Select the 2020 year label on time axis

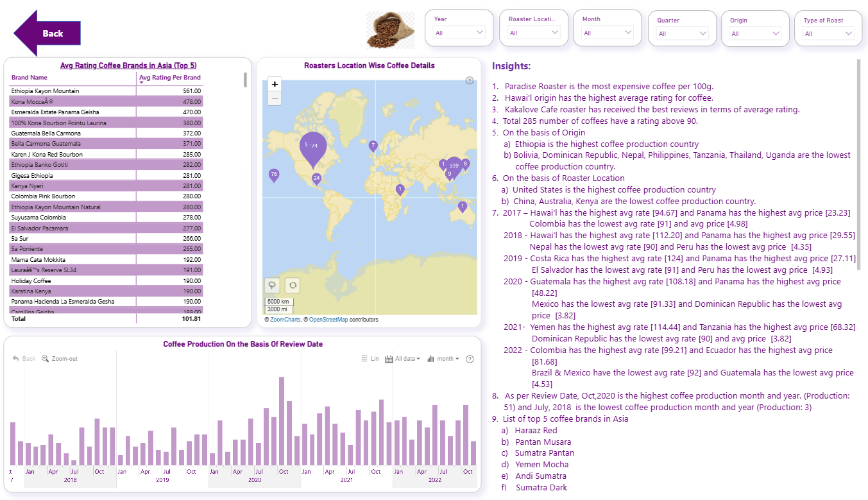255,480
